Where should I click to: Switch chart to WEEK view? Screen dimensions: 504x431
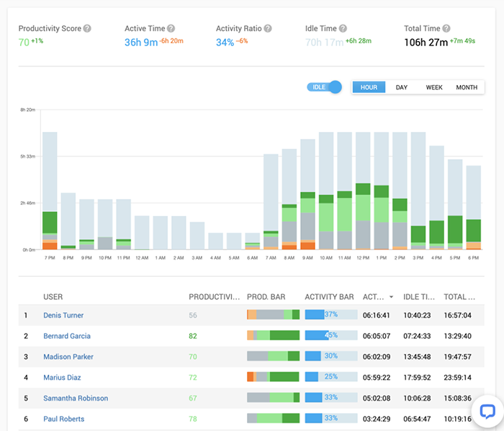click(x=434, y=87)
